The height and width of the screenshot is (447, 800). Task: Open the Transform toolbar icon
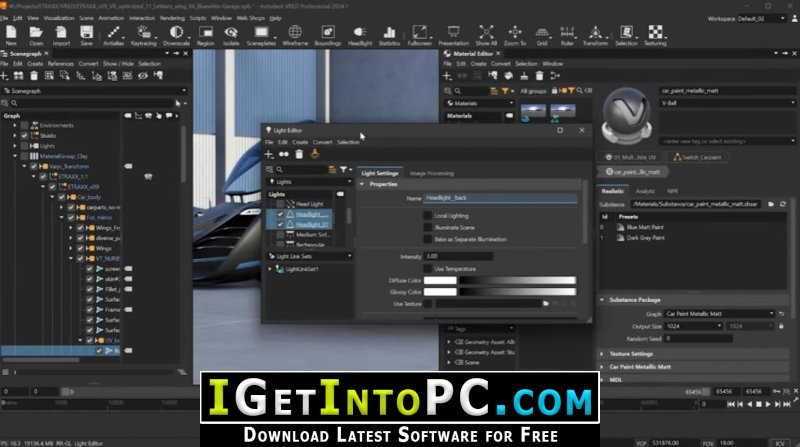595,35
